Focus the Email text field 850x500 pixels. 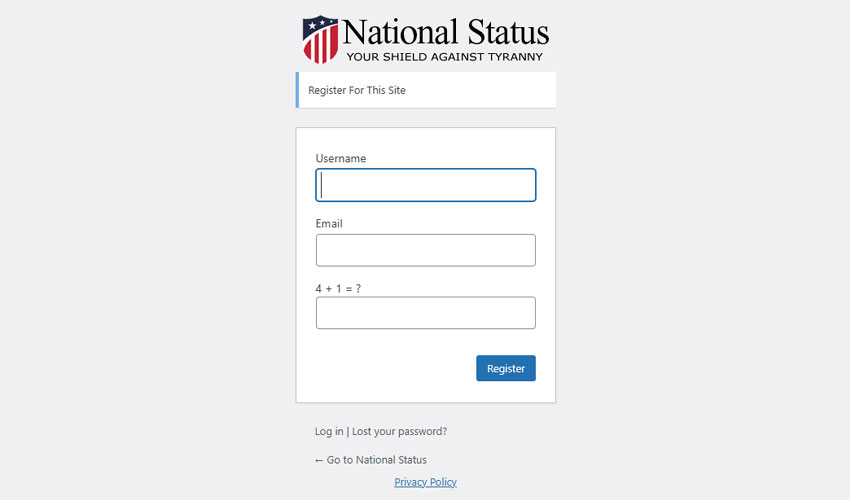tap(426, 250)
